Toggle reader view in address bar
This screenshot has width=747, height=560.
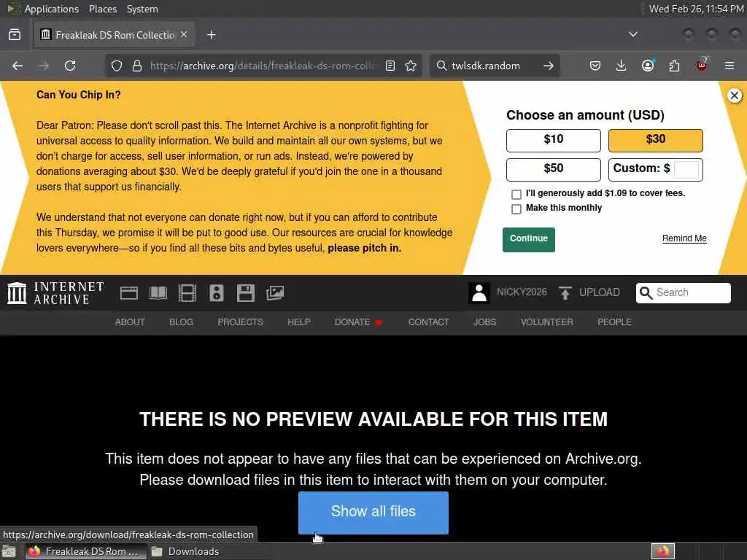coord(390,66)
